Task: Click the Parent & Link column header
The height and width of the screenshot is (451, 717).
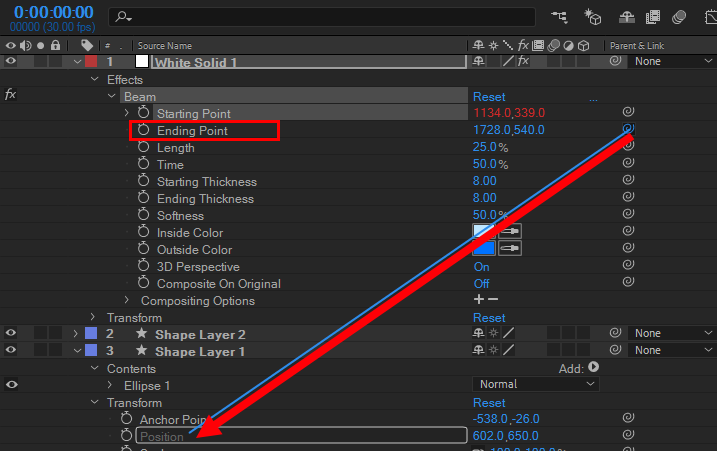Action: pos(637,46)
